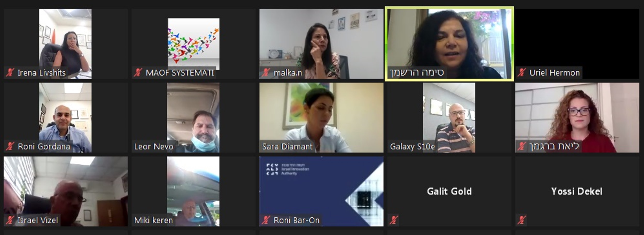Click the Galit Gold name placeholder

(x=449, y=191)
